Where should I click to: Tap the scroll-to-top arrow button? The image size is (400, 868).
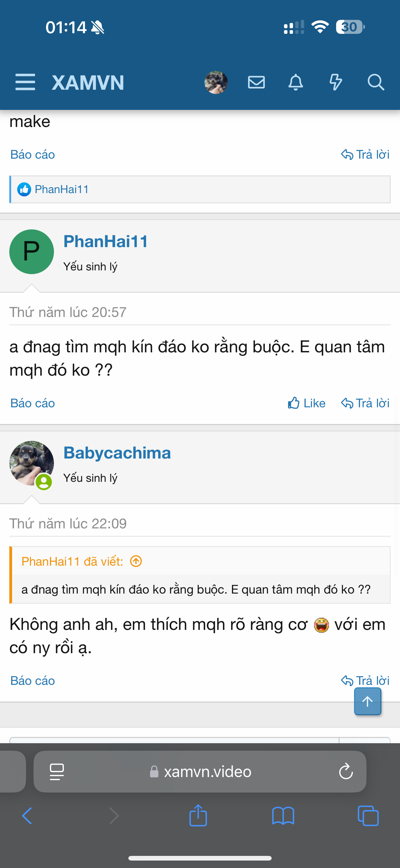pyautogui.click(x=367, y=701)
